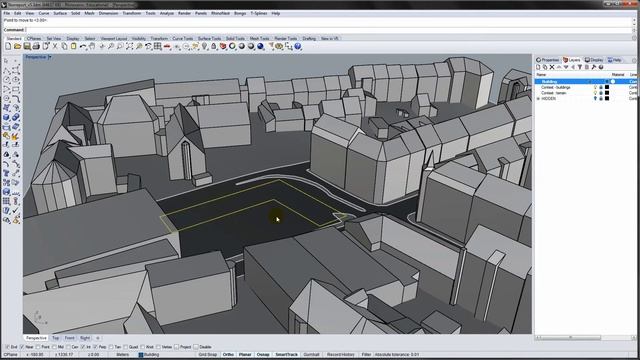Click the Context terrain layer color swatch
Viewport: 640px width, 360px height.
point(607,93)
